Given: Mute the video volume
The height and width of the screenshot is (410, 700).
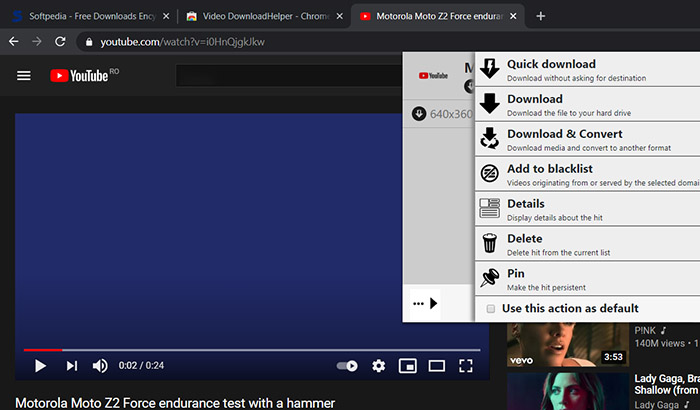Looking at the screenshot, I should 100,366.
